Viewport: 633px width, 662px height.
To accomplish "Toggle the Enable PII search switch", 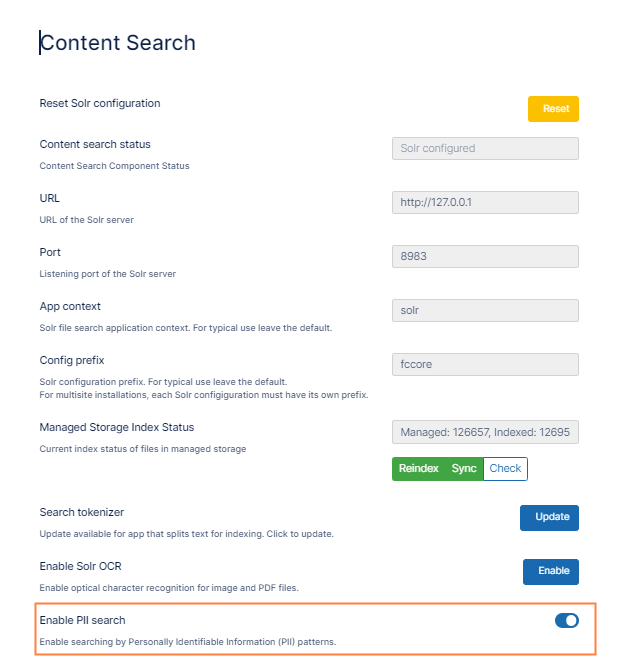I will point(566,621).
